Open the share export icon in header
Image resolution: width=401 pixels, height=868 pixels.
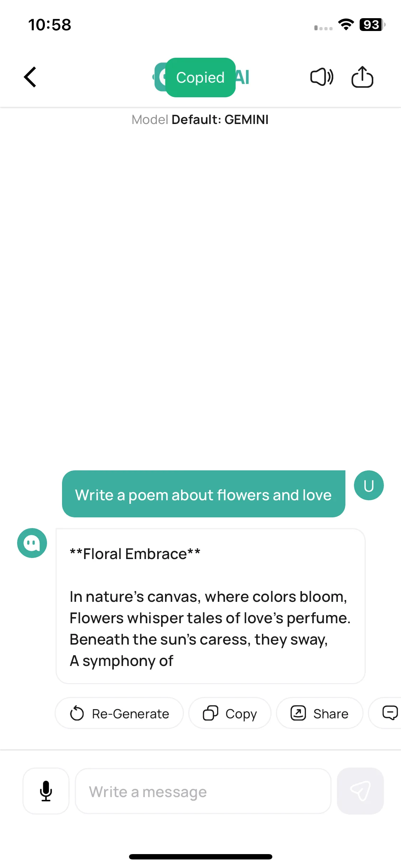(362, 77)
